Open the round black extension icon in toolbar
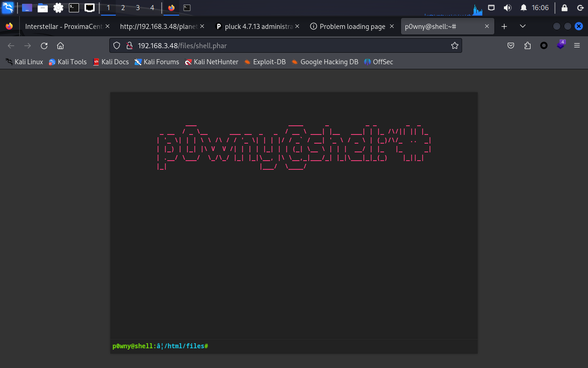588x368 pixels. click(x=544, y=45)
